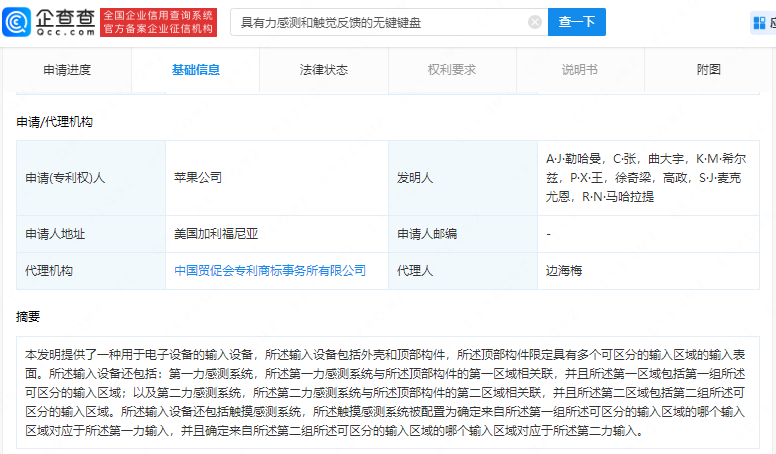Viewport: 776px width, 454px height.
Task: Click the blue grid icon at top right
Action: [758, 22]
